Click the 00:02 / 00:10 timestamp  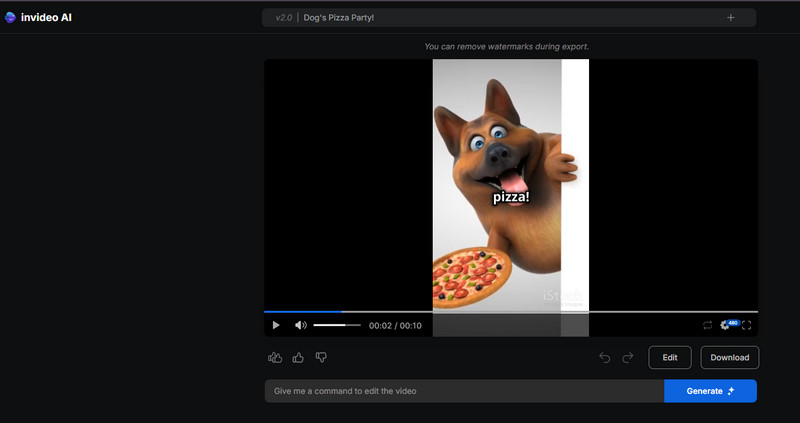pos(395,326)
